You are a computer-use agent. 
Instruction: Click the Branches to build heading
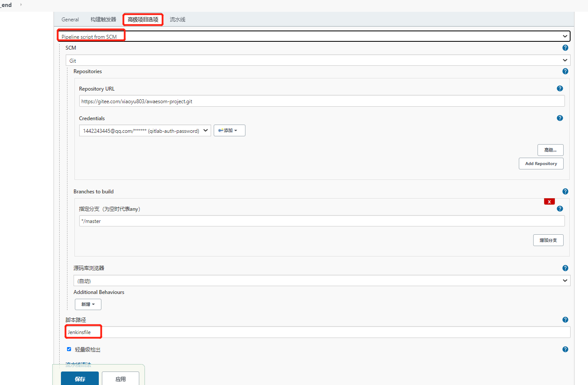94,192
